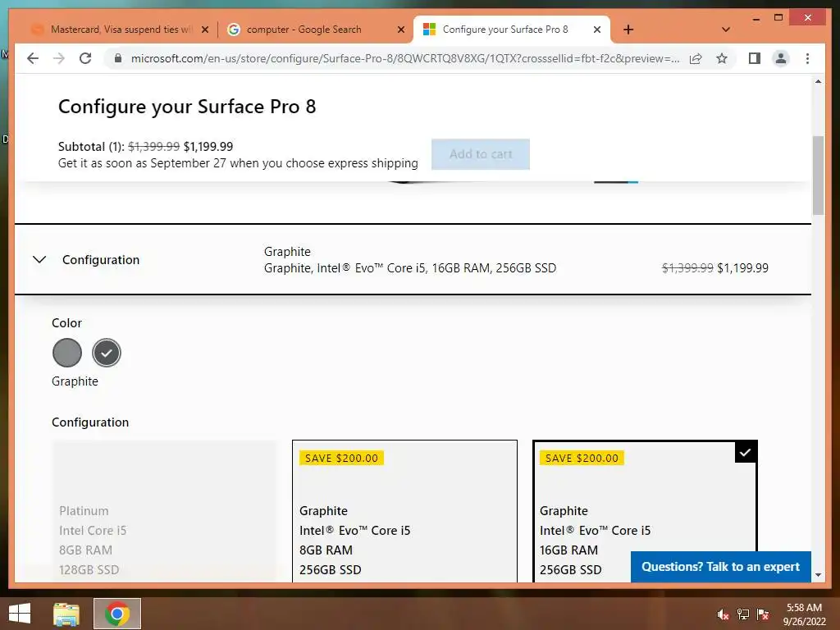Open File Explorer from taskbar
Viewport: 840px width, 630px height.
pos(66,614)
